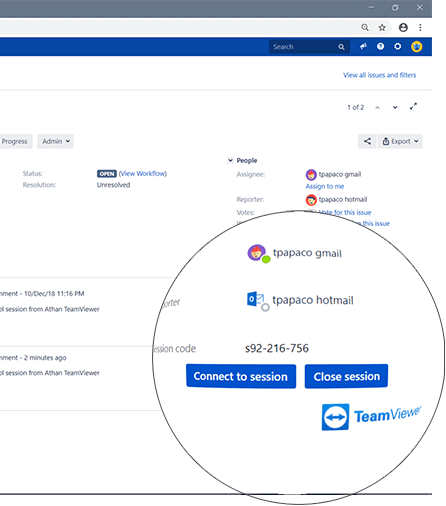
Task: Open the browser profile account icon
Action: [403, 27]
